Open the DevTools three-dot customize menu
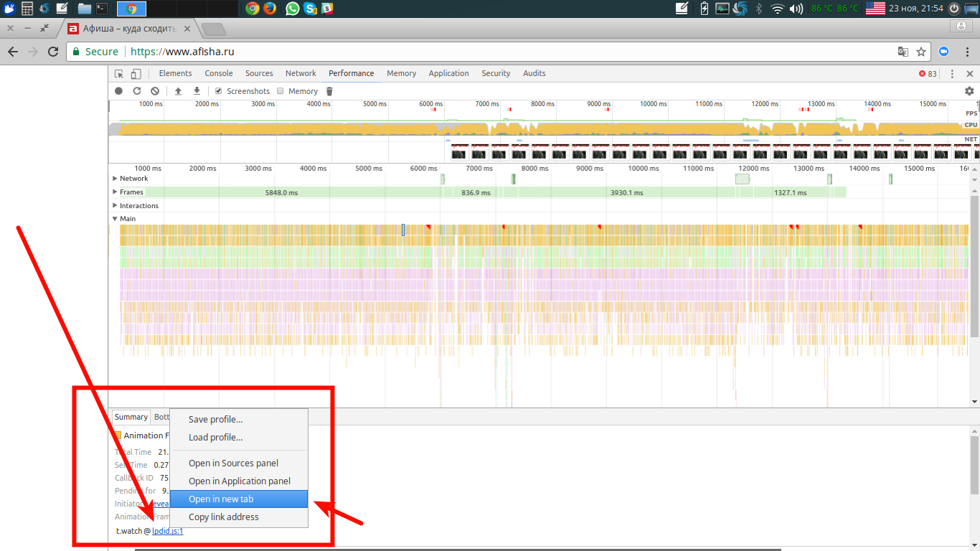This screenshot has height=551, width=980. coord(952,74)
